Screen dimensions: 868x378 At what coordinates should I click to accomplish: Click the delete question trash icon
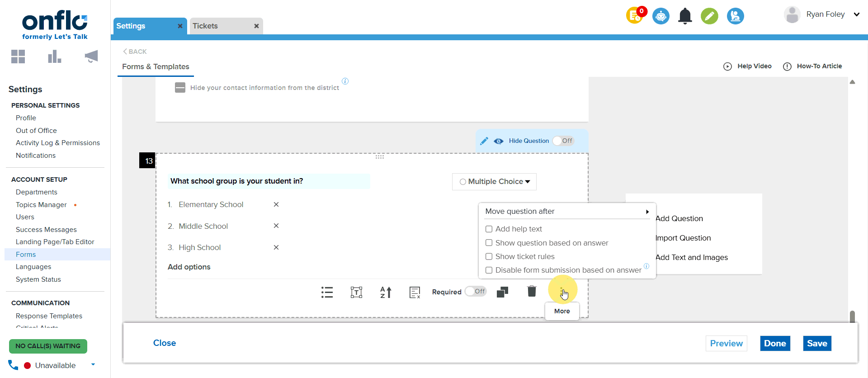pos(532,292)
